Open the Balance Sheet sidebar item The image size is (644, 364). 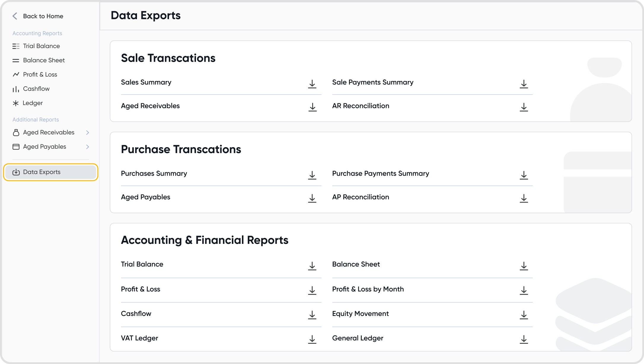click(x=44, y=60)
